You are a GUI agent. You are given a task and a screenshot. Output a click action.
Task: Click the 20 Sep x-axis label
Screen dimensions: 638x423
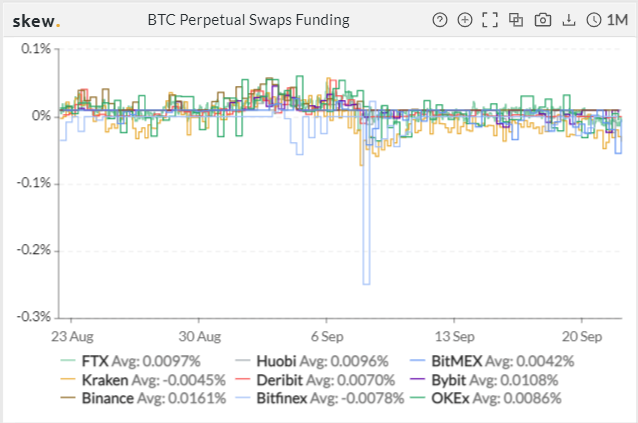point(582,337)
